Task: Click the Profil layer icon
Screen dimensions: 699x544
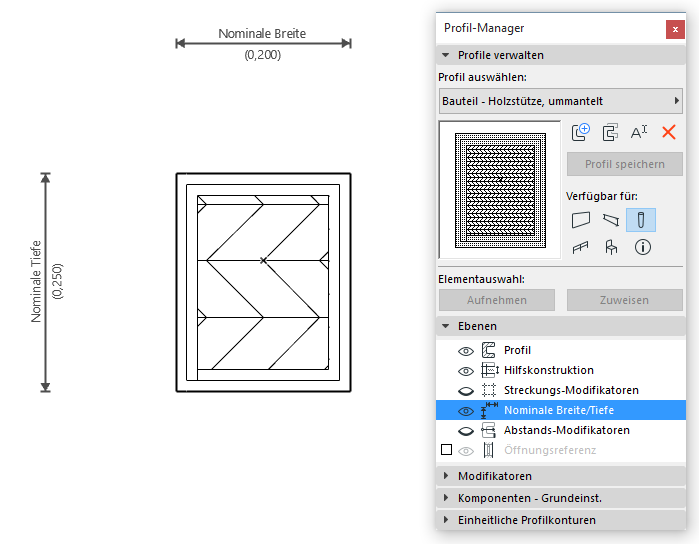Action: (x=489, y=350)
